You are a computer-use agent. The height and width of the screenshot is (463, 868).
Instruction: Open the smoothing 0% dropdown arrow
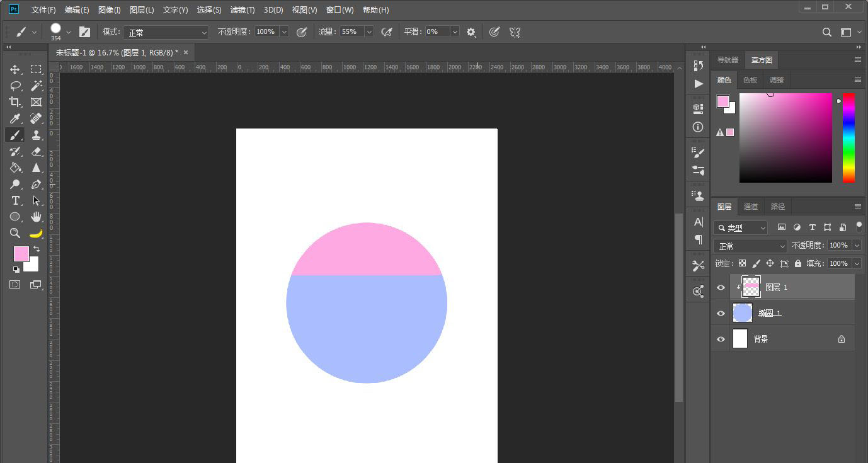(x=455, y=31)
